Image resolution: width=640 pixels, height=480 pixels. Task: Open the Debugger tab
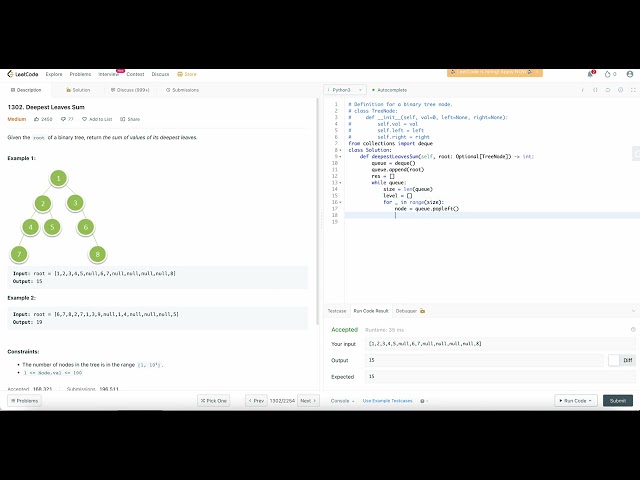pyautogui.click(x=406, y=311)
